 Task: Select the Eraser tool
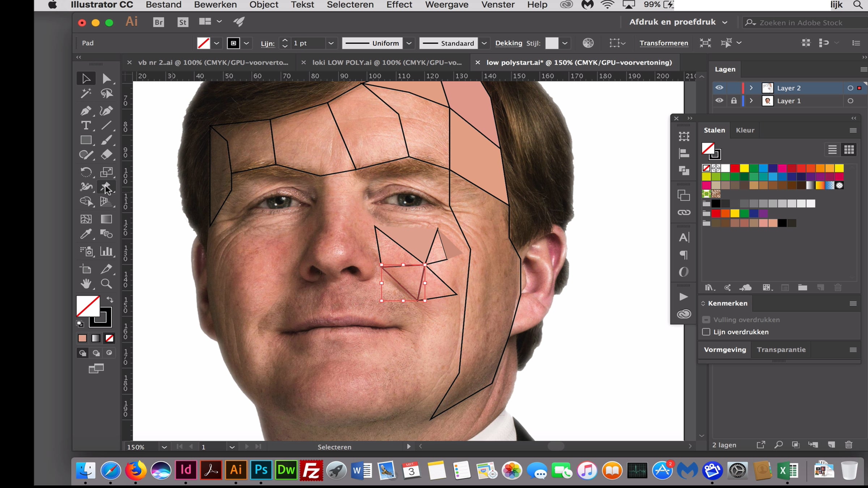tap(107, 155)
